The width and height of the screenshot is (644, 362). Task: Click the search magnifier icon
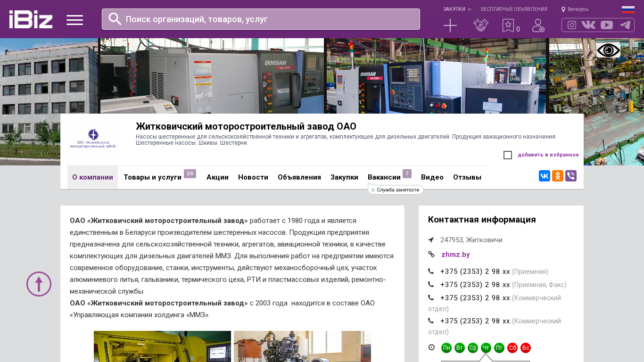[x=115, y=19]
